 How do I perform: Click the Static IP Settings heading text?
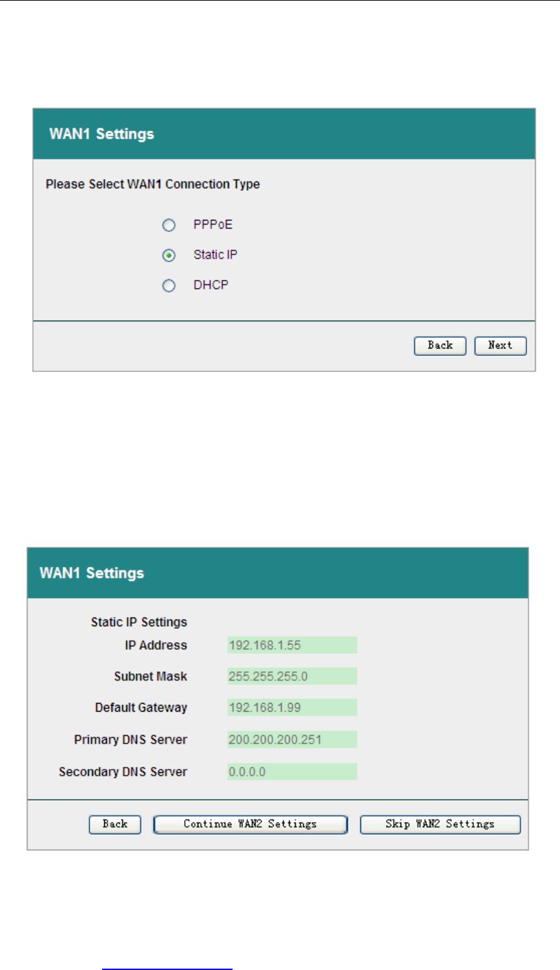tap(139, 622)
